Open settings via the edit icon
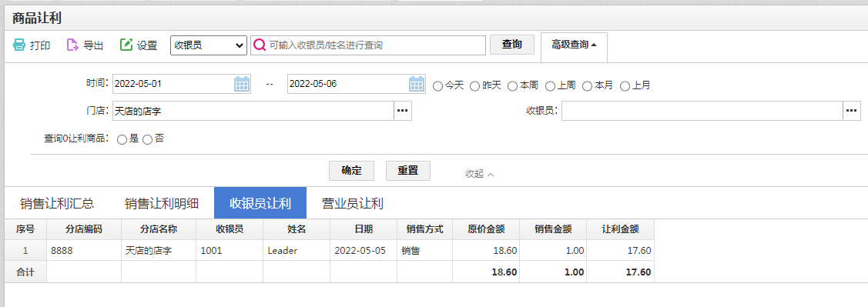Image resolution: width=868 pixels, height=307 pixels. [x=126, y=45]
